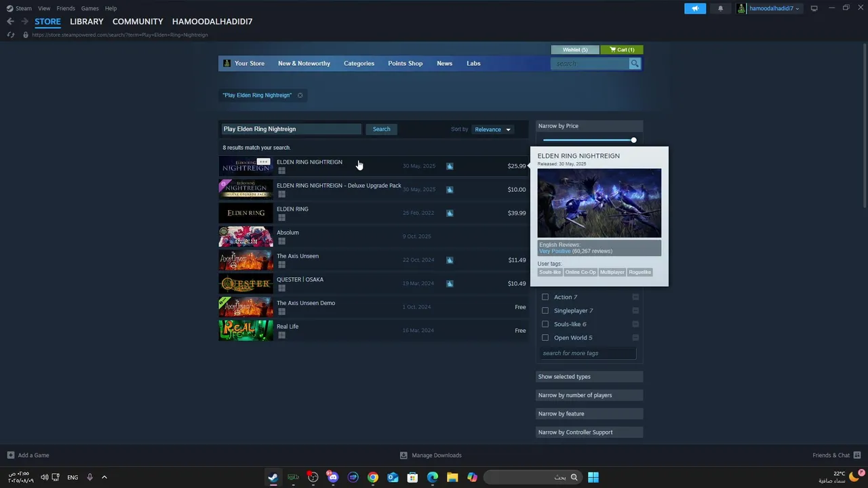Open the View menu
Viewport: 868px width, 488px height.
click(44, 8)
